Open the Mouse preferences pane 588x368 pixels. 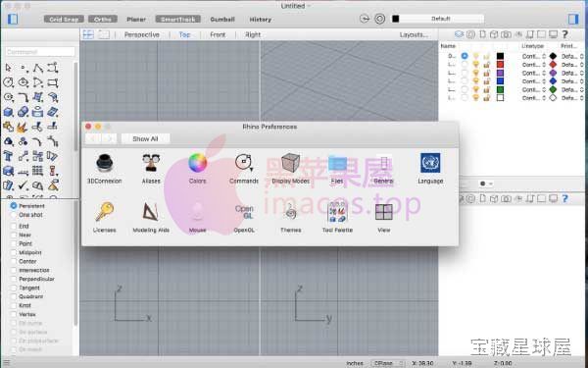coord(197,217)
